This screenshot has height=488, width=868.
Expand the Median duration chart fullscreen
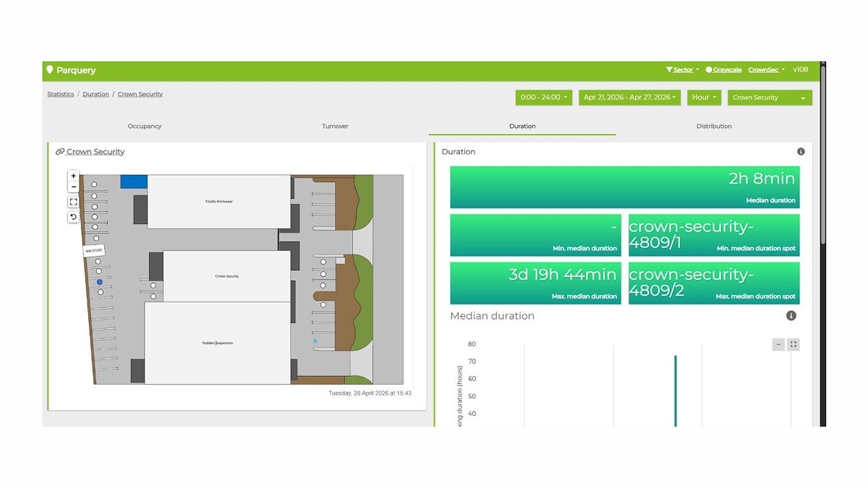click(x=793, y=345)
